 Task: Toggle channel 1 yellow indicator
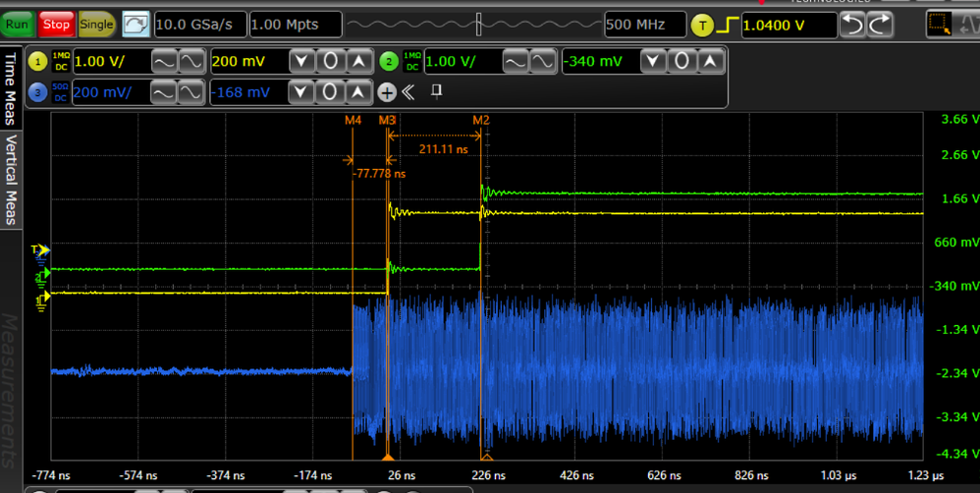[x=39, y=62]
